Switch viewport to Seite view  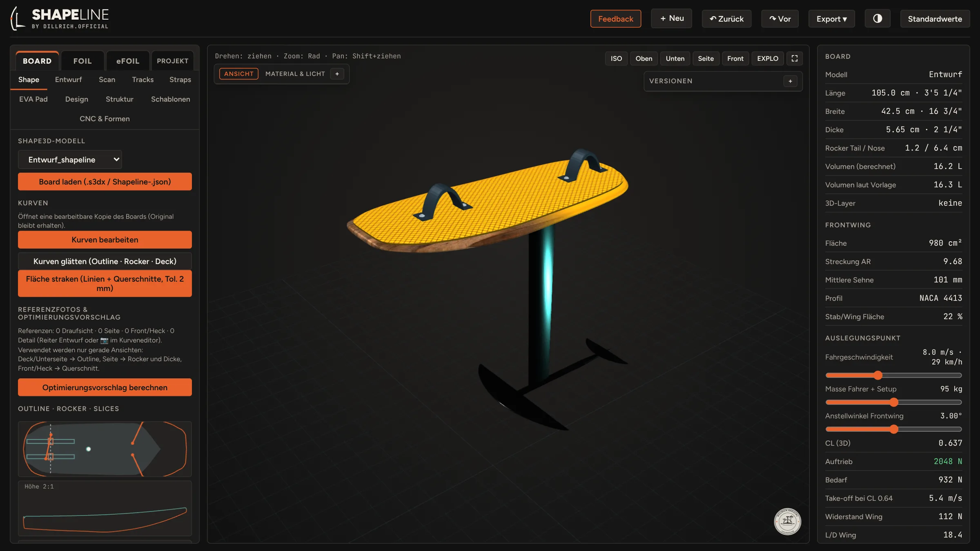coord(706,58)
